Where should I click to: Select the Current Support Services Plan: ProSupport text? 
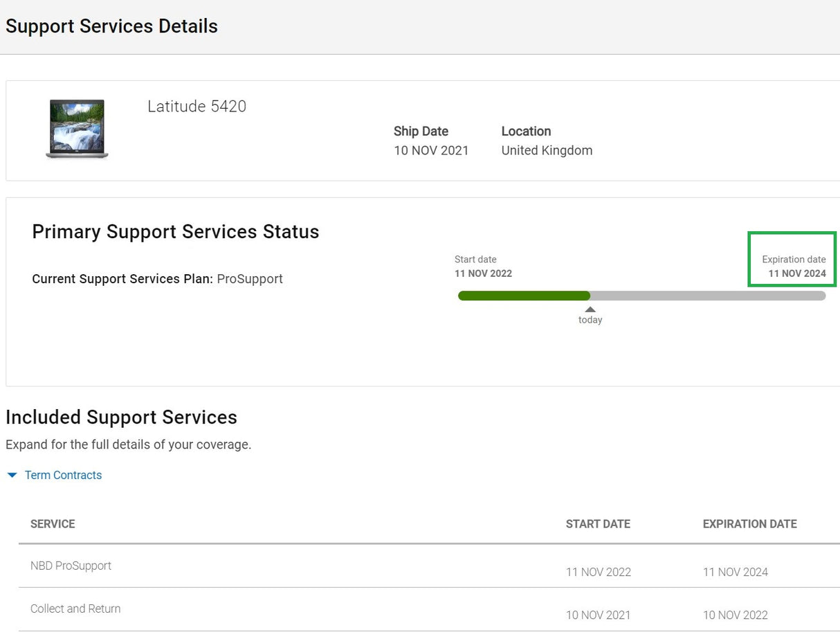click(x=157, y=279)
